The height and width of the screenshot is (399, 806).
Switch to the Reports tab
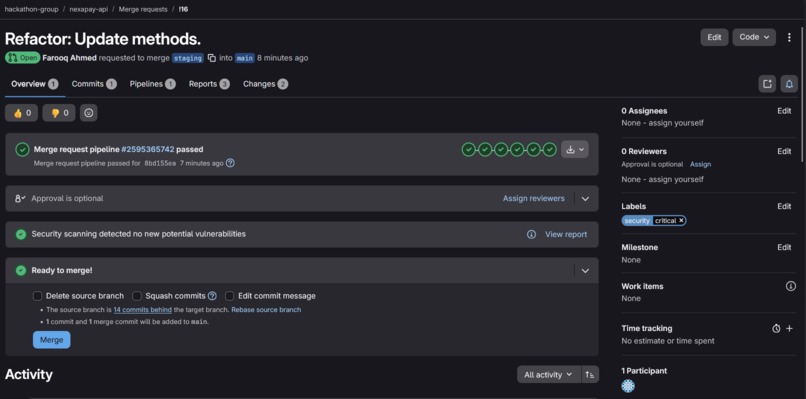[209, 84]
